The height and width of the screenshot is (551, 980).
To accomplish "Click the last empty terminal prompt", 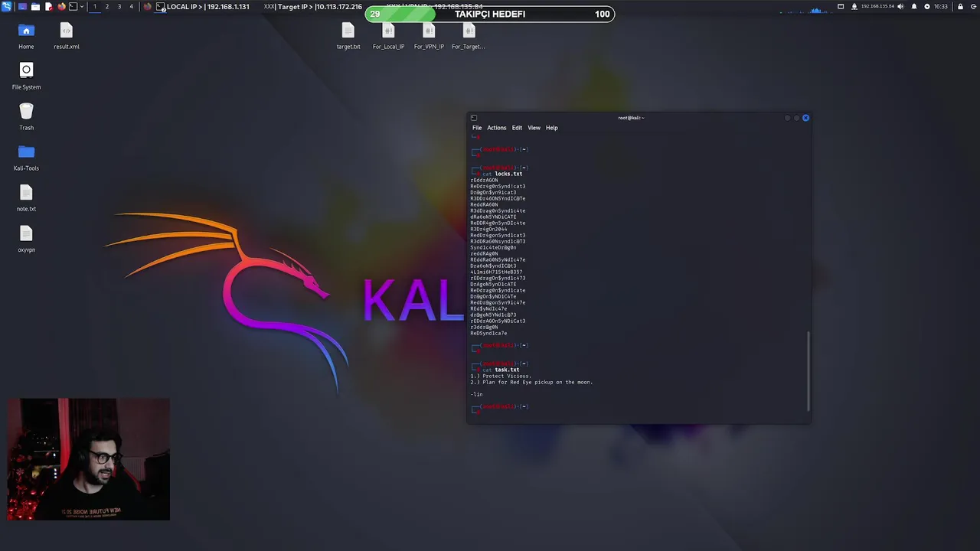I will (x=499, y=409).
